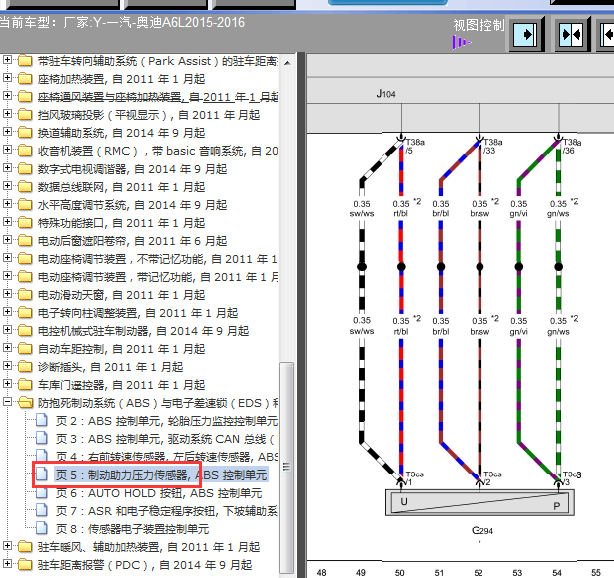Select 电动座椅调节装置，带记忆功能 entry
614x578 pixels.
click(x=158, y=277)
